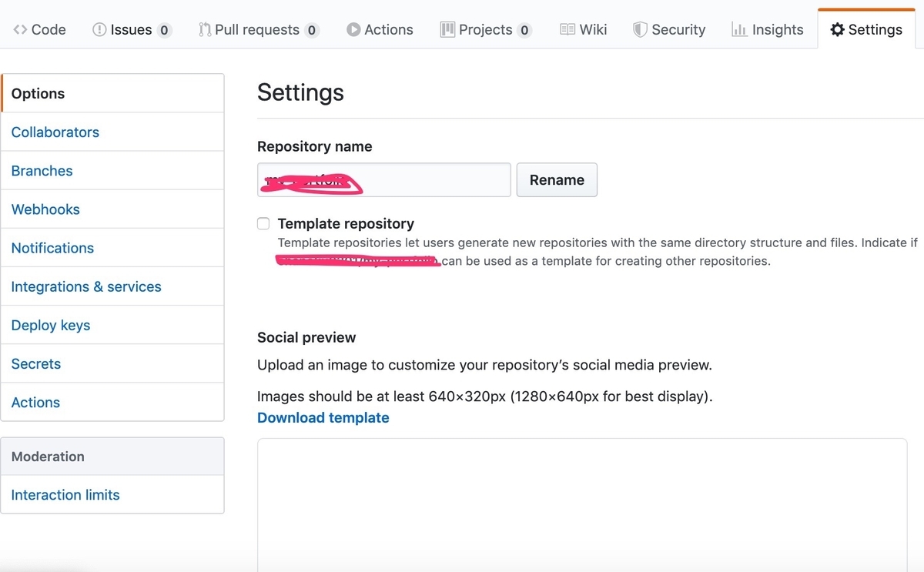Click the Settings gear icon
The height and width of the screenshot is (572, 924).
click(x=837, y=30)
